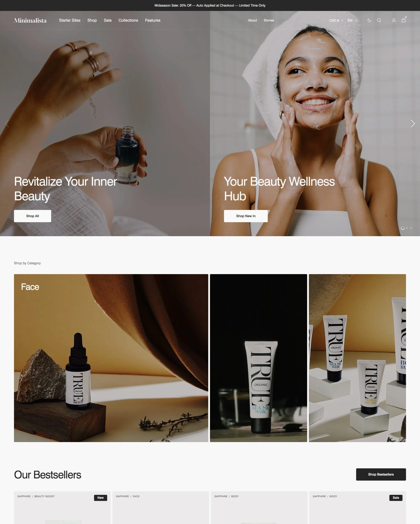Image resolution: width=420 pixels, height=524 pixels.
Task: Select the Sale menu item
Action: coord(108,20)
